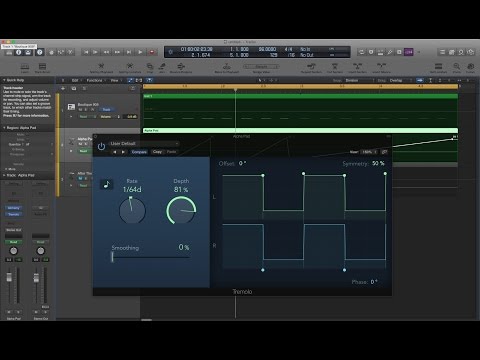The width and height of the screenshot is (480, 360).
Task: Toggle the Quick Help question mark button
Action: 40,52
